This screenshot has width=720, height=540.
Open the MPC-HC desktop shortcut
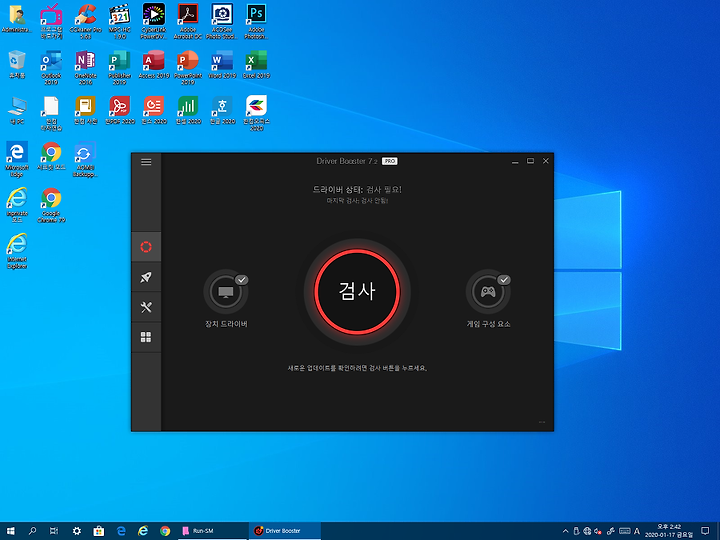120,21
